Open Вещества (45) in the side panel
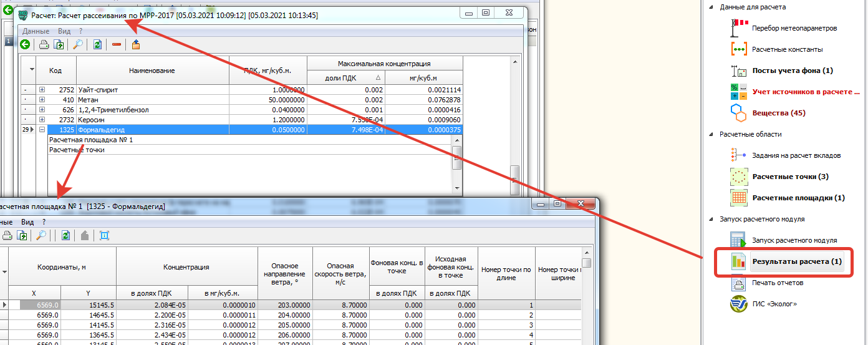Screen dimensions: 868x345 point(779,113)
